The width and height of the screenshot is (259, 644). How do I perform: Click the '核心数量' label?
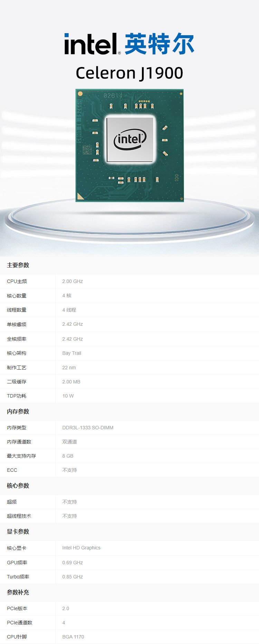coord(17,296)
